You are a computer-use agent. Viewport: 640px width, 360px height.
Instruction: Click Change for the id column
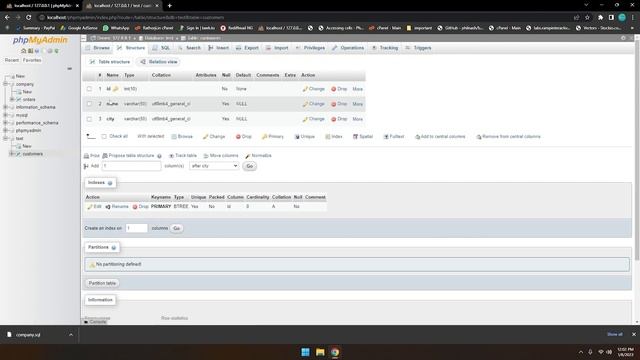click(313, 89)
